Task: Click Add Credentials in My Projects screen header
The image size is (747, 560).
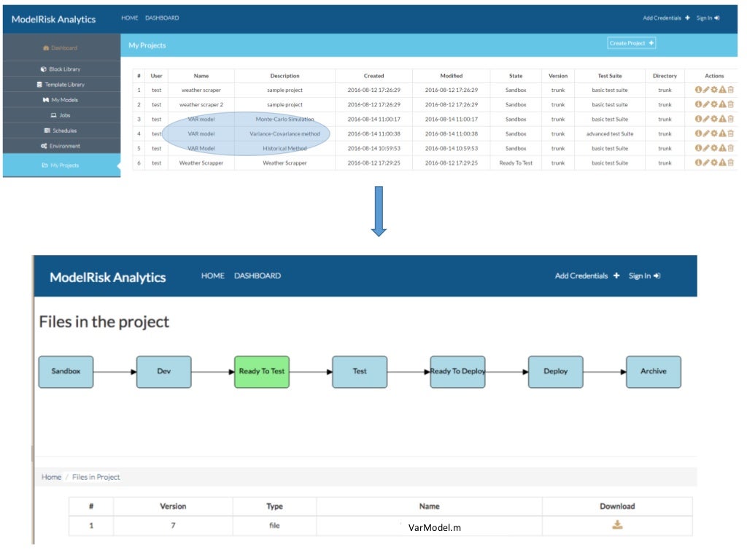Action: (666, 17)
